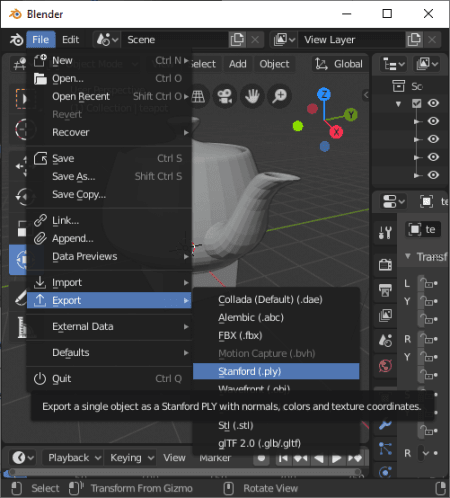Open the Scene properties tab icon
450x498 pixels.
coord(385,340)
